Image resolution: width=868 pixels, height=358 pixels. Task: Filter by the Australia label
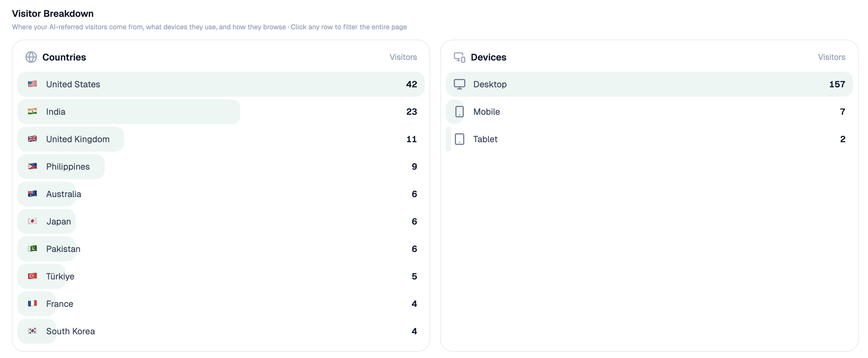[x=64, y=194]
